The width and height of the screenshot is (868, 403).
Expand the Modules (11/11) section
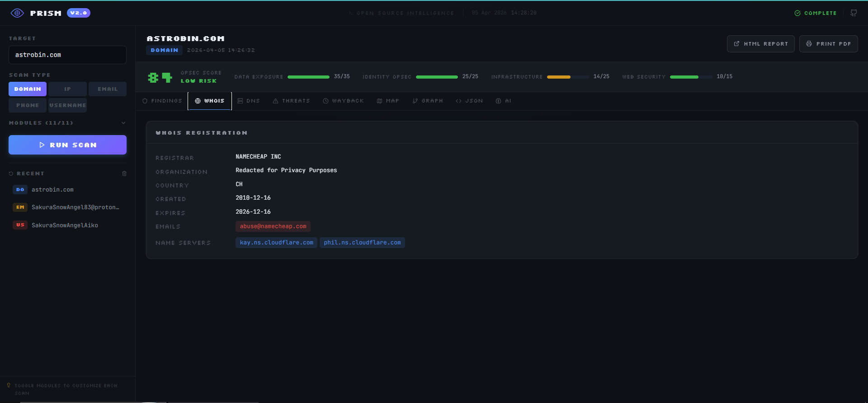[67, 123]
